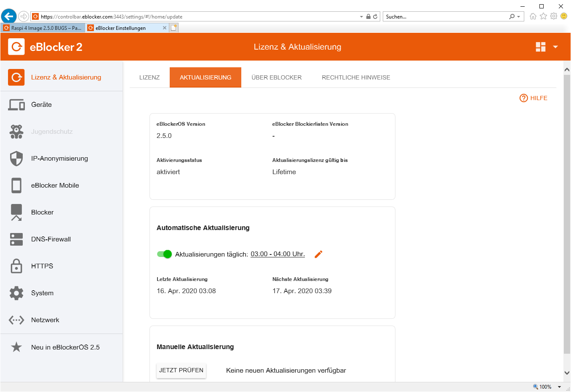Viewport: 571px width, 392px height.
Task: Open browser favorites star icon
Action: tap(544, 16)
